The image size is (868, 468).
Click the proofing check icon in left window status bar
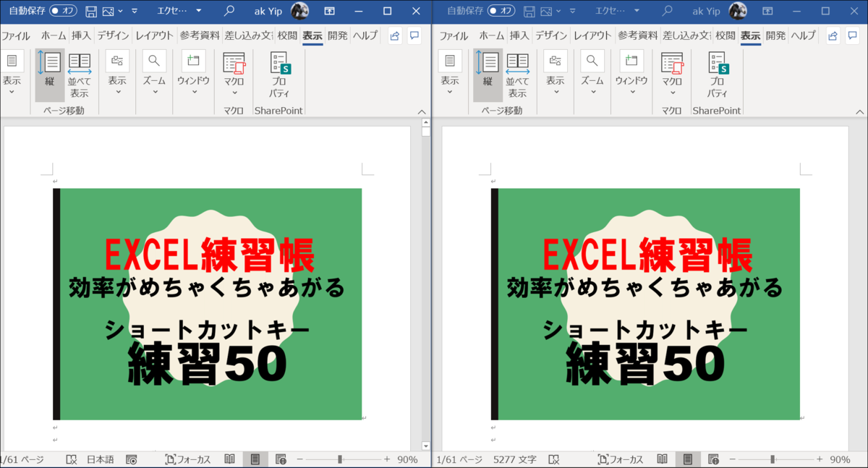click(71, 459)
